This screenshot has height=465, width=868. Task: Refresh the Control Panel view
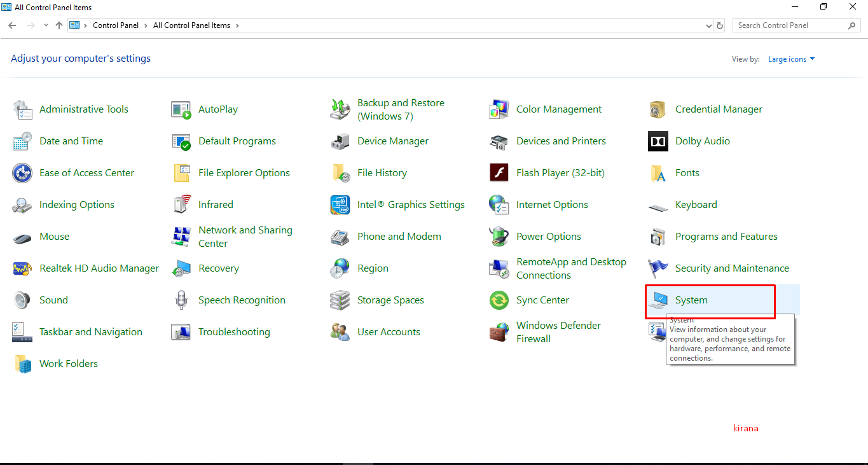tap(720, 25)
